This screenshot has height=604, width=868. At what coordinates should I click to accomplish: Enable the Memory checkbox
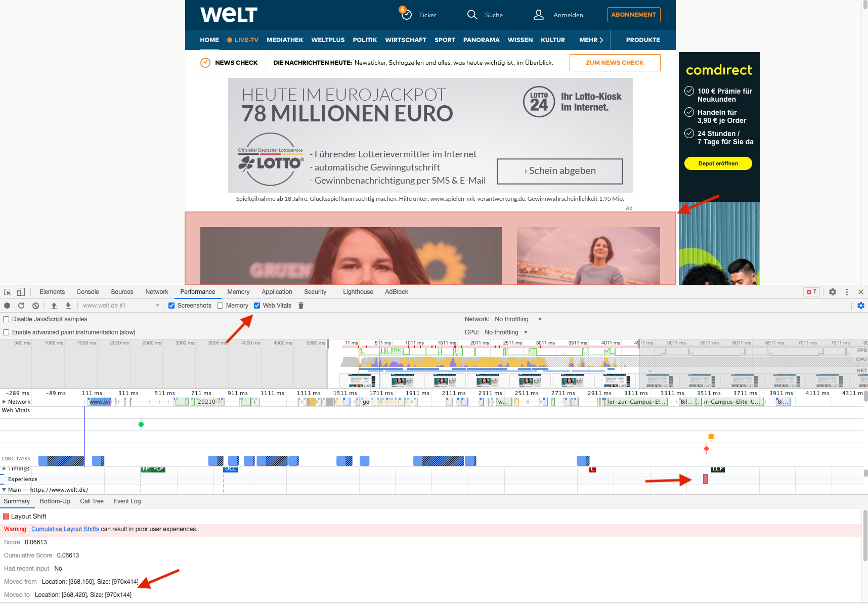[x=220, y=306]
